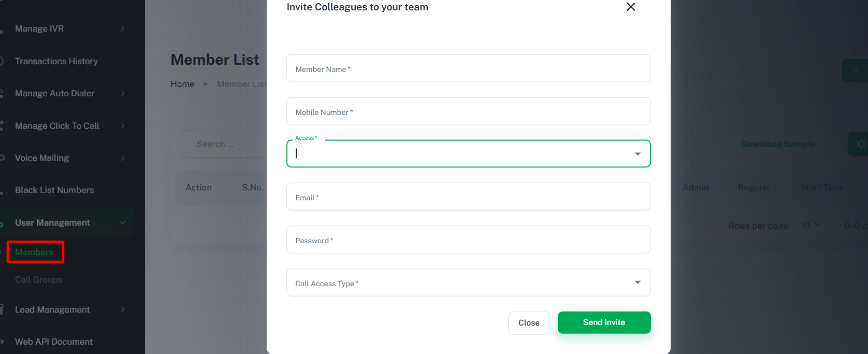Image resolution: width=868 pixels, height=354 pixels.
Task: Close the invite dialog with X icon
Action: (x=631, y=7)
